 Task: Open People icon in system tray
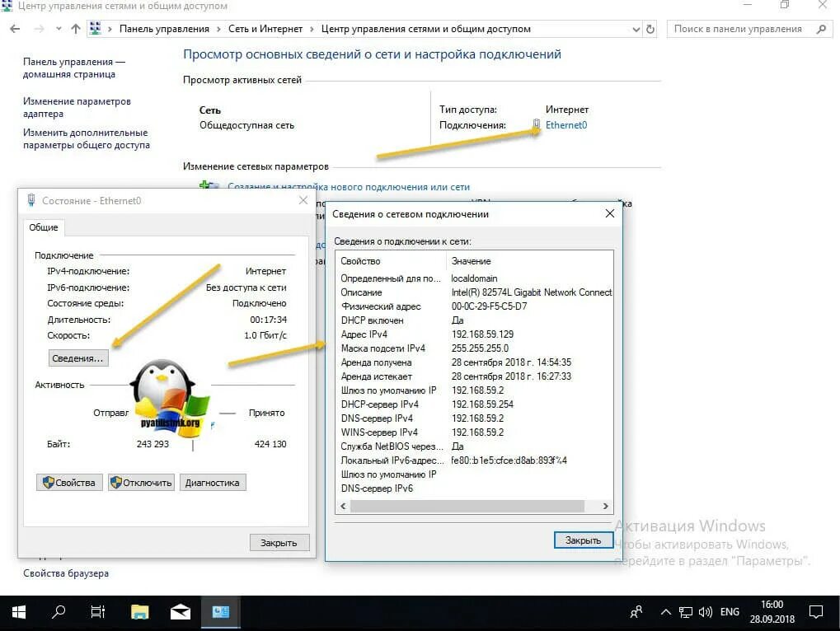(636, 612)
